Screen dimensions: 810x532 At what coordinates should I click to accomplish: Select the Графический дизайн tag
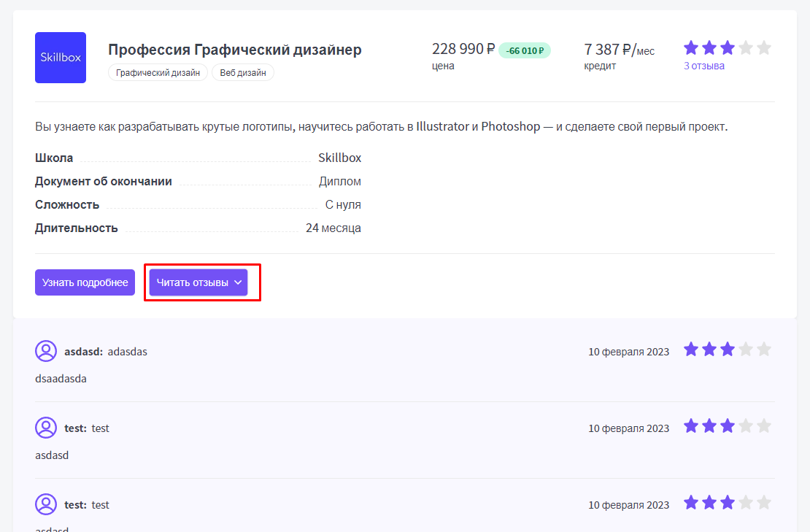coord(158,73)
